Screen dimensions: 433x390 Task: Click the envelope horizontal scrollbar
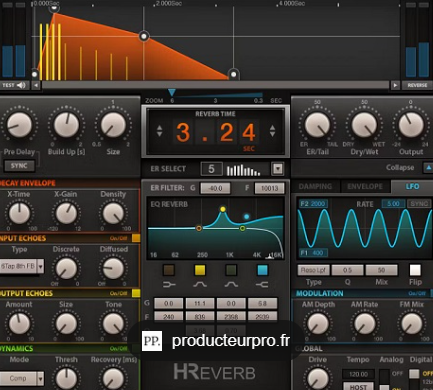click(215, 85)
